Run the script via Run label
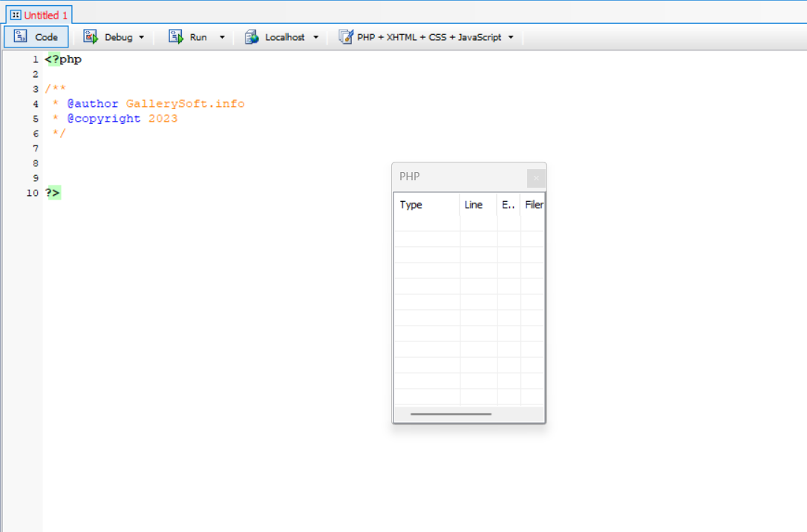Image resolution: width=807 pixels, height=532 pixels. 198,37
